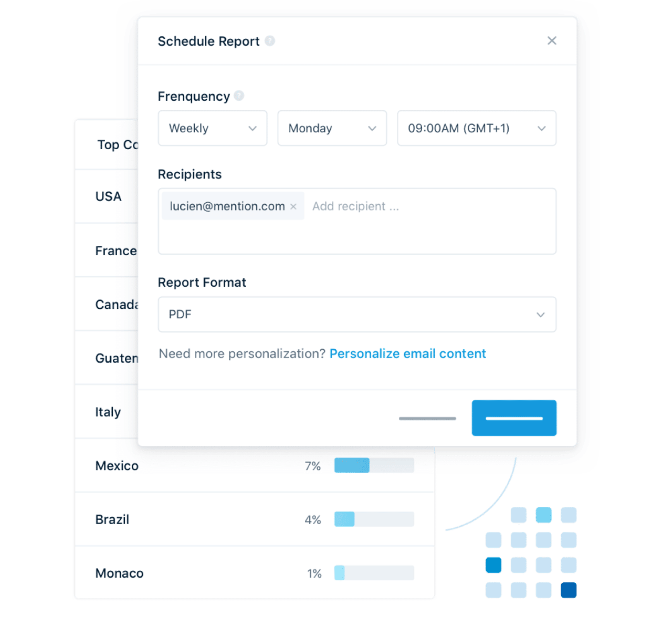The width and height of the screenshot is (672, 626).
Task: Click the Mexico 7% progress bar
Action: 374,465
